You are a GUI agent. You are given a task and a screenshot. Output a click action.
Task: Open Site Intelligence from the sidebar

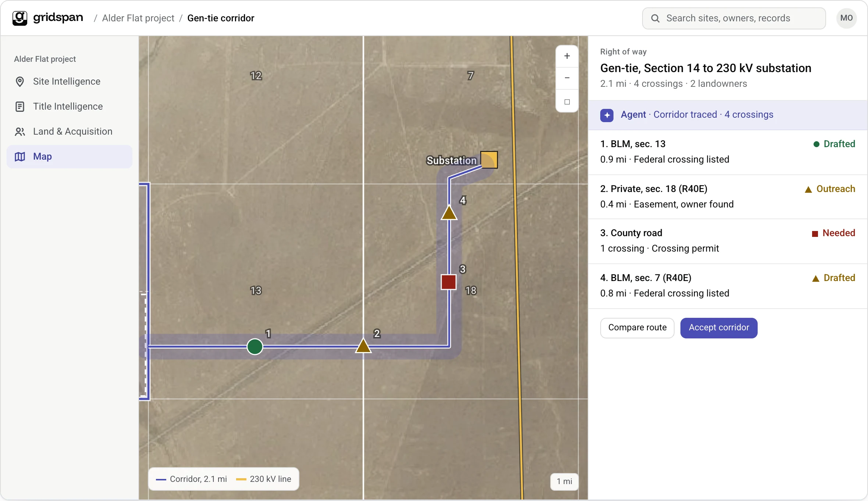(x=69, y=81)
